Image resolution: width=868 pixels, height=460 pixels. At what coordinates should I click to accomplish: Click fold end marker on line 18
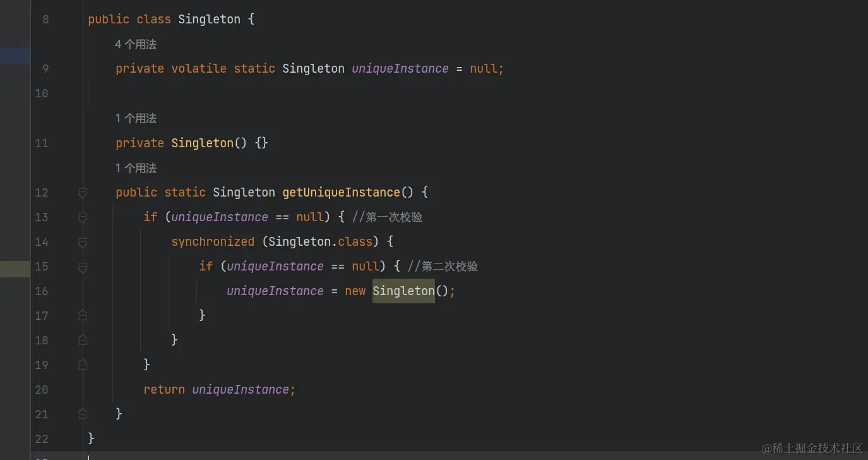click(x=83, y=340)
